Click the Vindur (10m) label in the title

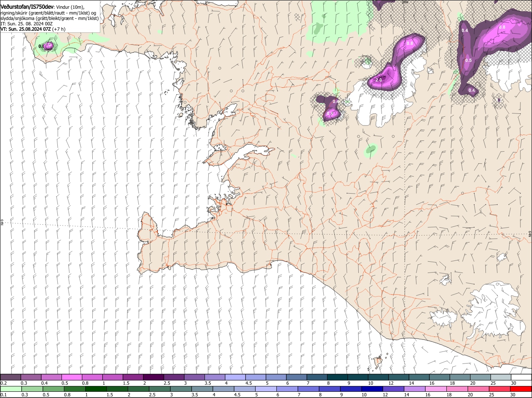coord(70,7)
